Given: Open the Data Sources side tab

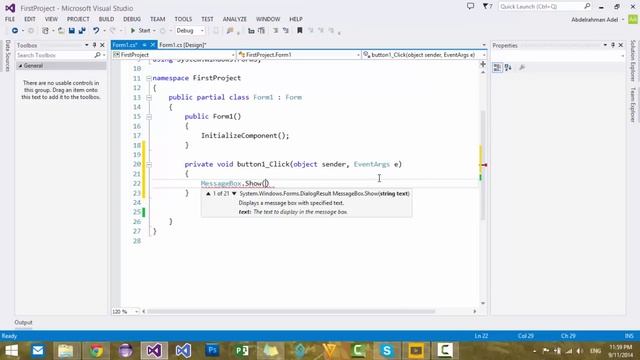Looking at the screenshot, I should tap(7, 56).
